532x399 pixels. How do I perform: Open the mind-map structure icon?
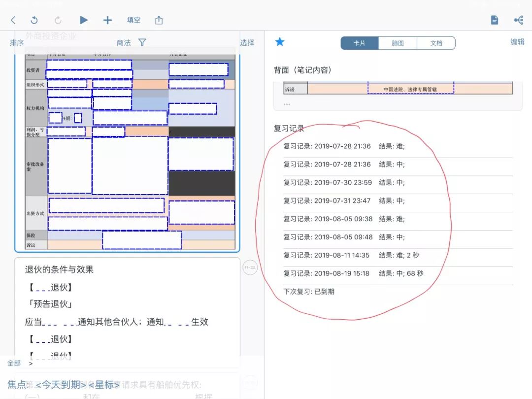518,20
